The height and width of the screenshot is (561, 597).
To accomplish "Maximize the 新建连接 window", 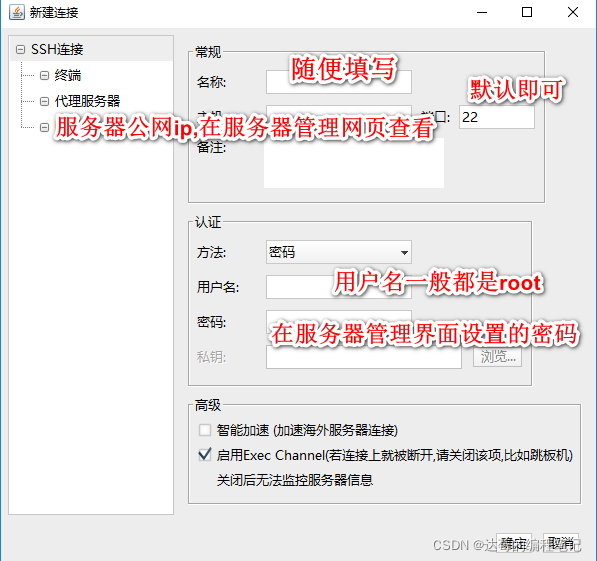I will tap(527, 12).
